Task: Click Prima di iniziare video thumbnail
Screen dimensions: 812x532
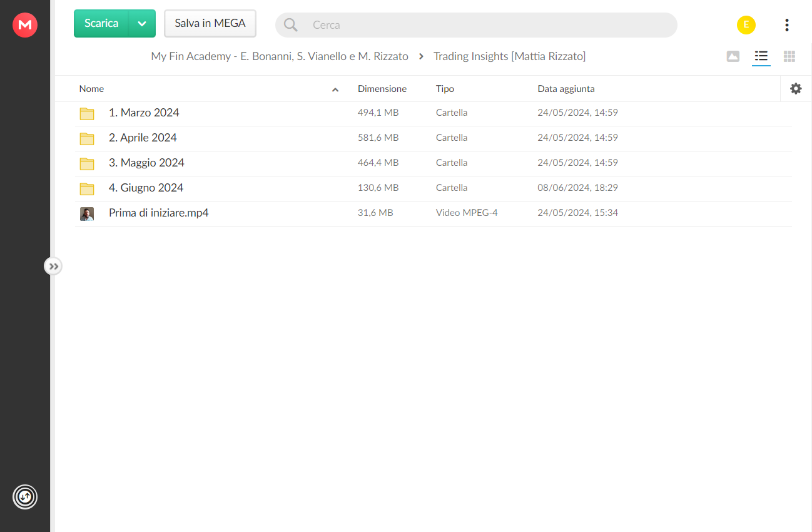Action: coord(87,214)
